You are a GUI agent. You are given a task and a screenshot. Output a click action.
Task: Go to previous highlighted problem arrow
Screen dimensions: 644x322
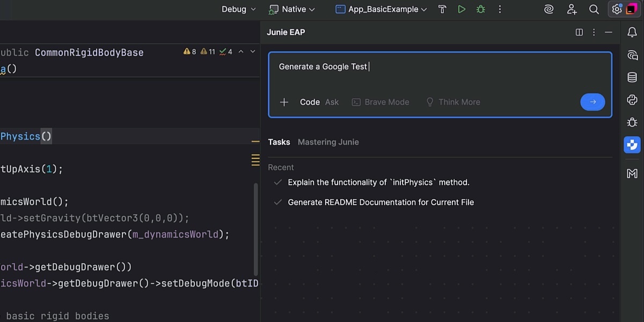click(241, 52)
